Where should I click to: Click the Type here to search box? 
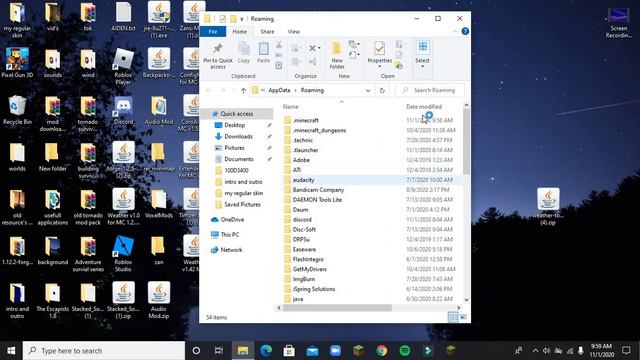pyautogui.click(x=104, y=351)
